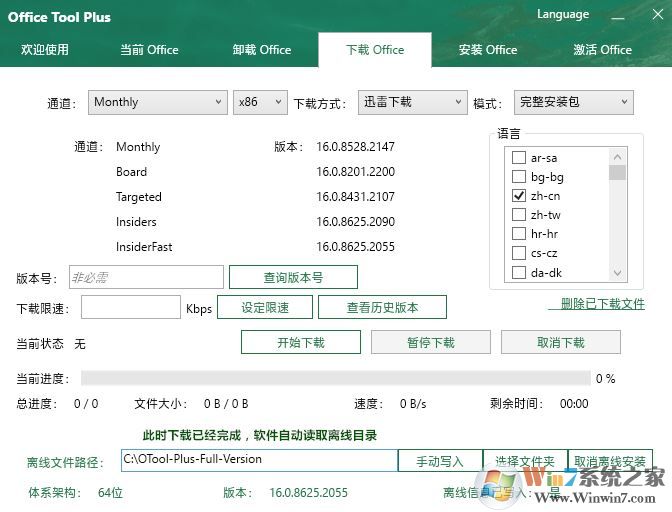Enable the bg-bg language checkbox
The width and height of the screenshot is (672, 512).
[519, 177]
